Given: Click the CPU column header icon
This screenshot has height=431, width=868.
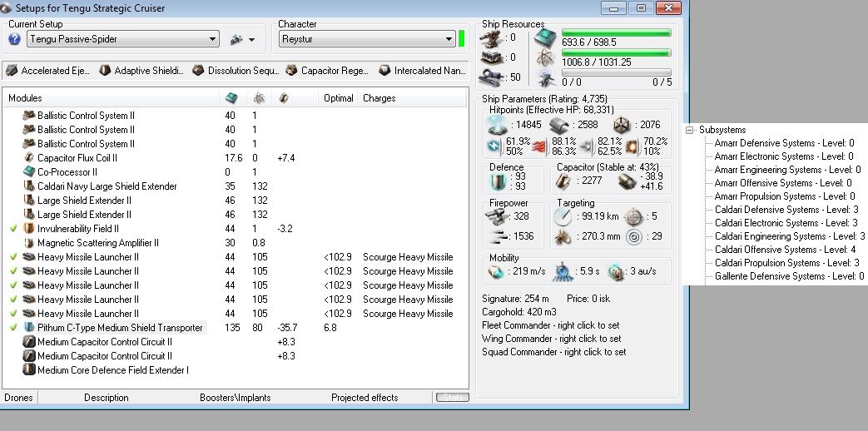Looking at the screenshot, I should coord(232,98).
